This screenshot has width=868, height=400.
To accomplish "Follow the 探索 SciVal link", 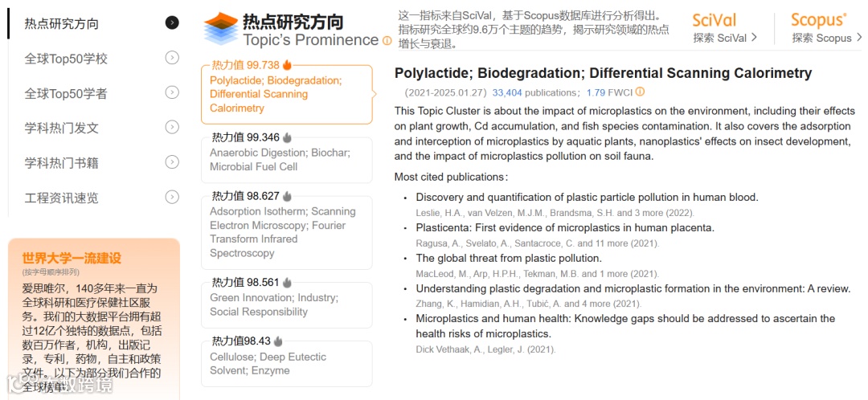I will (725, 38).
